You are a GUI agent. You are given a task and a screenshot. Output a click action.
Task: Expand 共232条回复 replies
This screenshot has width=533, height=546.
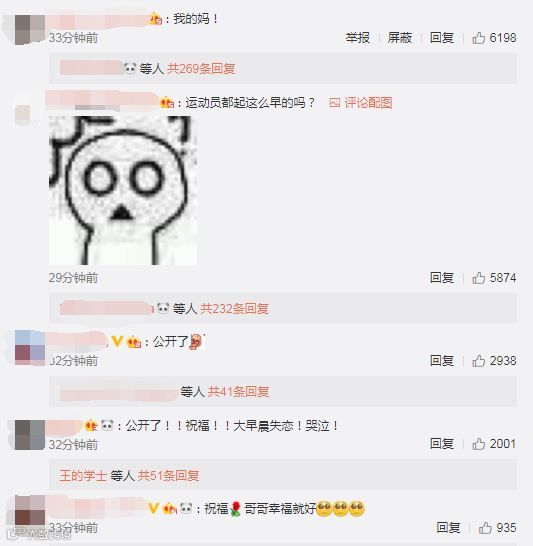(234, 309)
